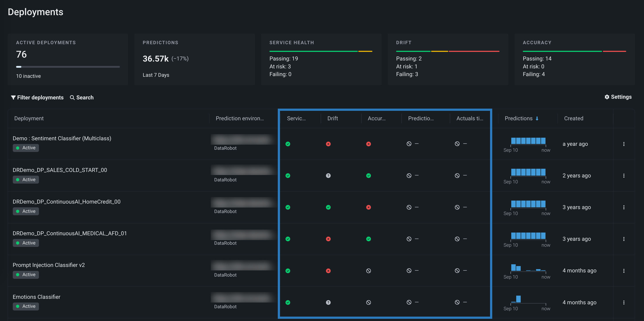Open kebab menu for Emotions Classifier row
The height and width of the screenshot is (321, 644).
(x=624, y=303)
